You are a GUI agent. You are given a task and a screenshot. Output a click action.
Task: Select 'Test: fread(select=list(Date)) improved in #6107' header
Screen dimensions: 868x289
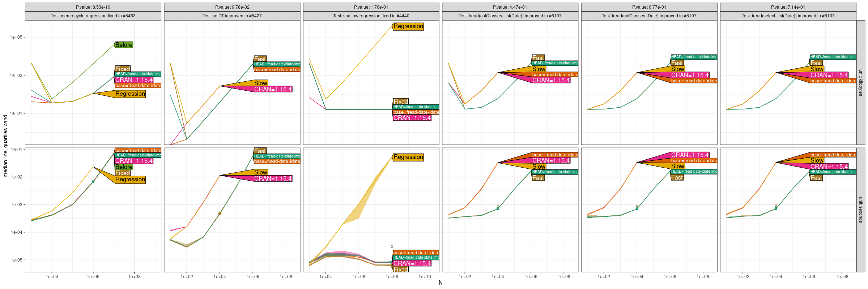pos(788,16)
